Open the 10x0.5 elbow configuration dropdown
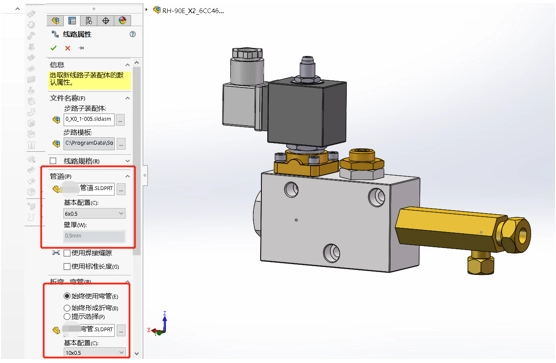 tap(95, 353)
